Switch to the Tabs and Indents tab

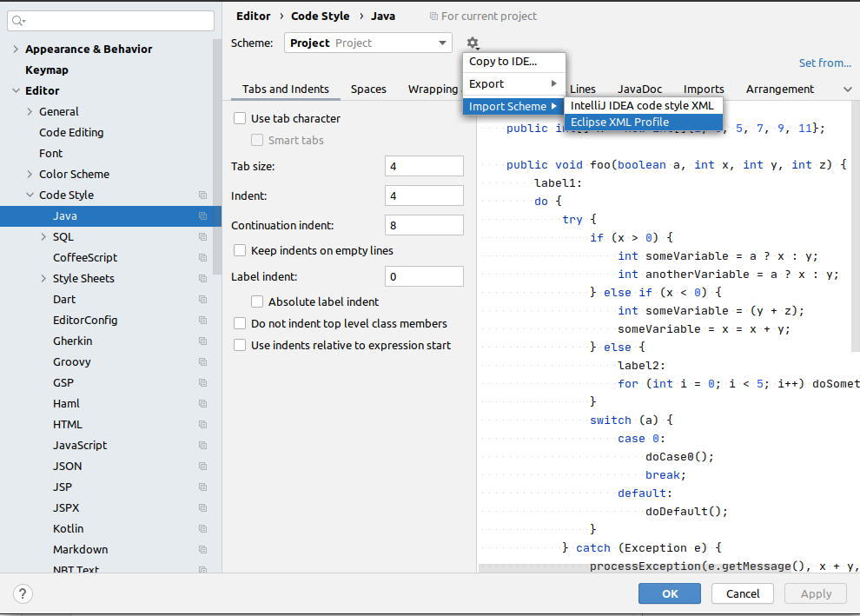(x=286, y=89)
